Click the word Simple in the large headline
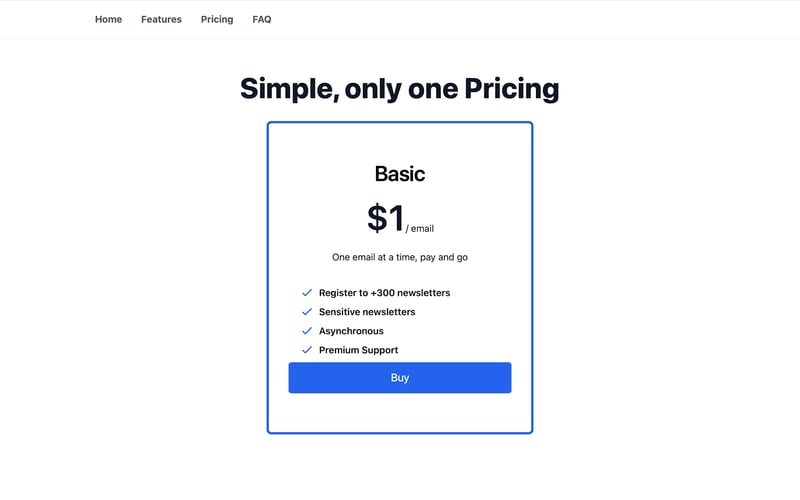 point(287,89)
